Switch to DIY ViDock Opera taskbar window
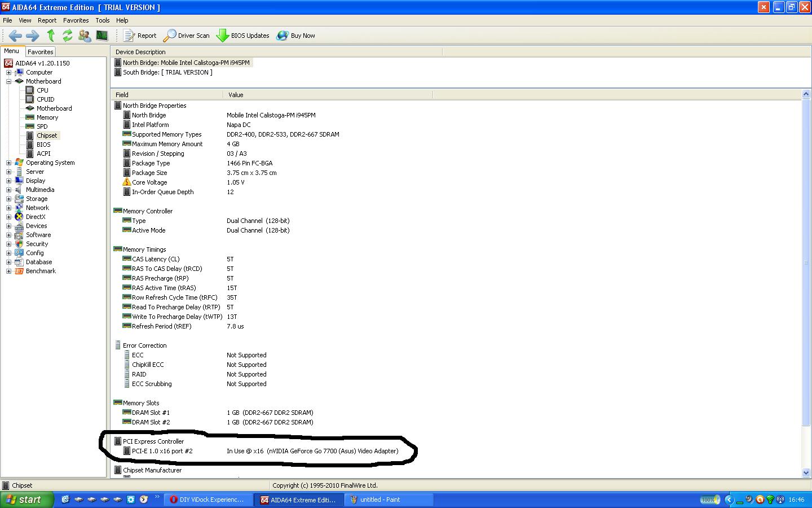Viewport: 812px width, 508px height. coord(208,500)
